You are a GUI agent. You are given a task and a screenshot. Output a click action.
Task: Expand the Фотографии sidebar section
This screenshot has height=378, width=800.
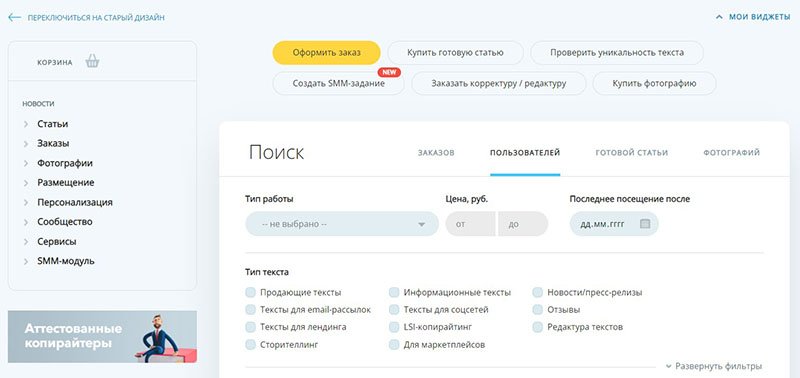pos(65,163)
